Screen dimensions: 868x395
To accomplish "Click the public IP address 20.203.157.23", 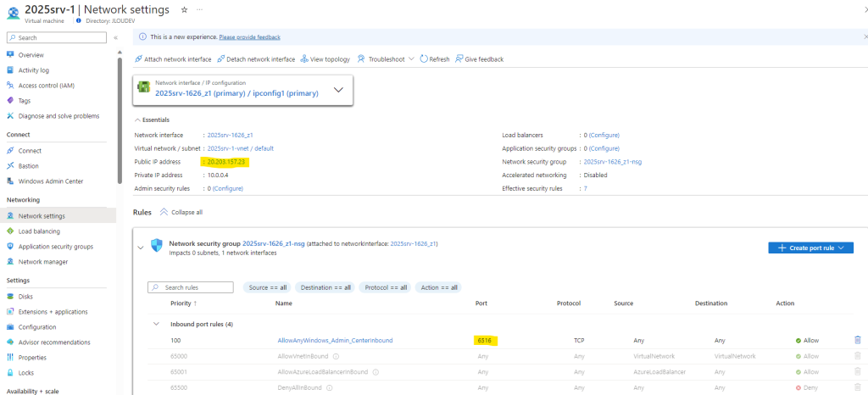I will point(225,162).
